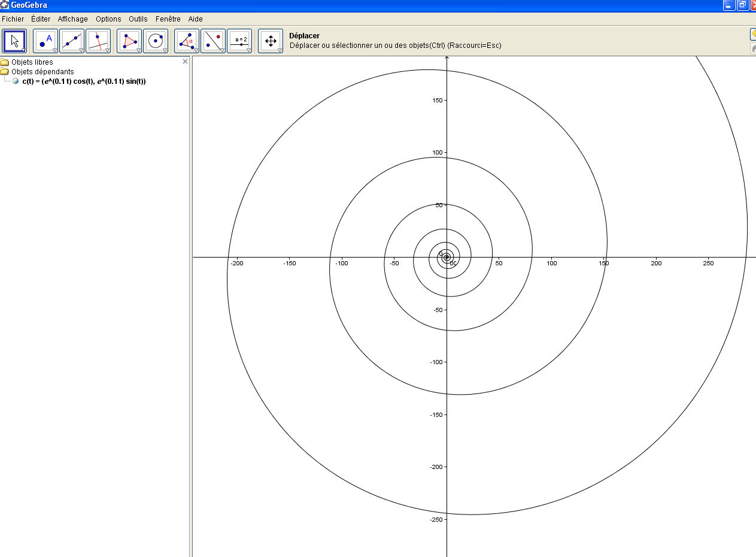
Task: Open the Affichage menu
Action: click(x=72, y=19)
